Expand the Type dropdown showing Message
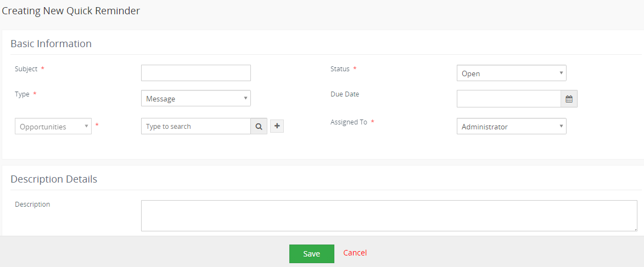The image size is (644, 267). (x=195, y=99)
